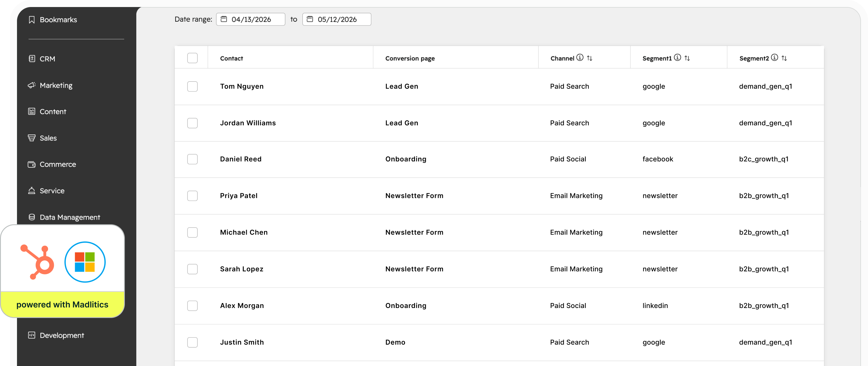Screen dimensions: 868x366
Task: Click demand_gen_q1 in Jordan Williams row
Action: coord(765,123)
